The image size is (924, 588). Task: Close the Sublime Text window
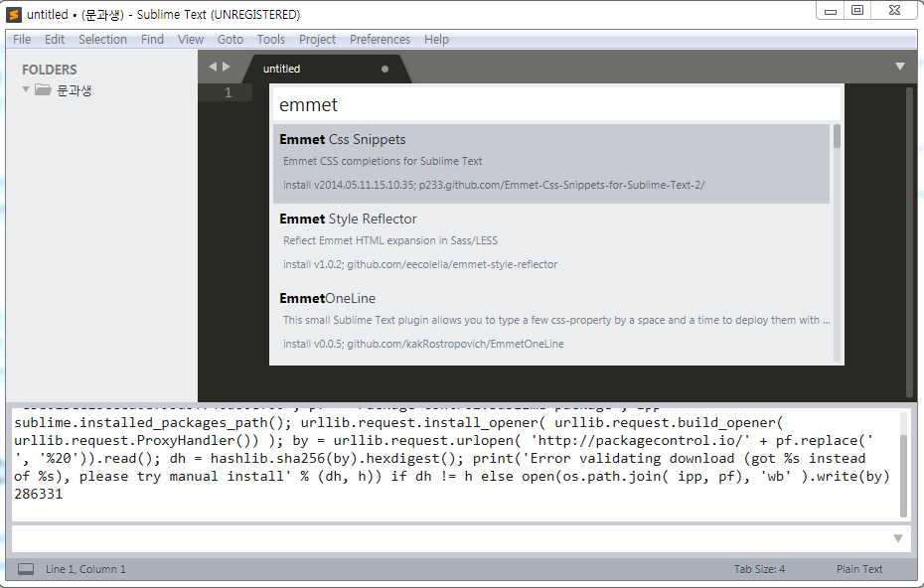(x=894, y=11)
